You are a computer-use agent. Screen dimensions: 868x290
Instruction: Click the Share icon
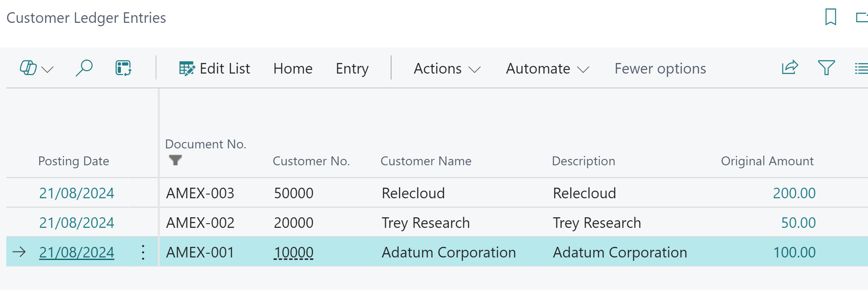[789, 68]
